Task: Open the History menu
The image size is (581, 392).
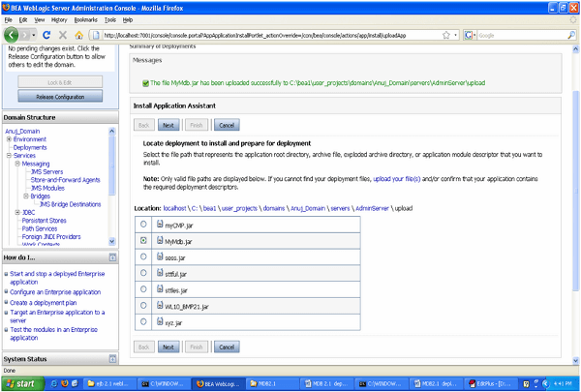Action: pyautogui.click(x=59, y=20)
